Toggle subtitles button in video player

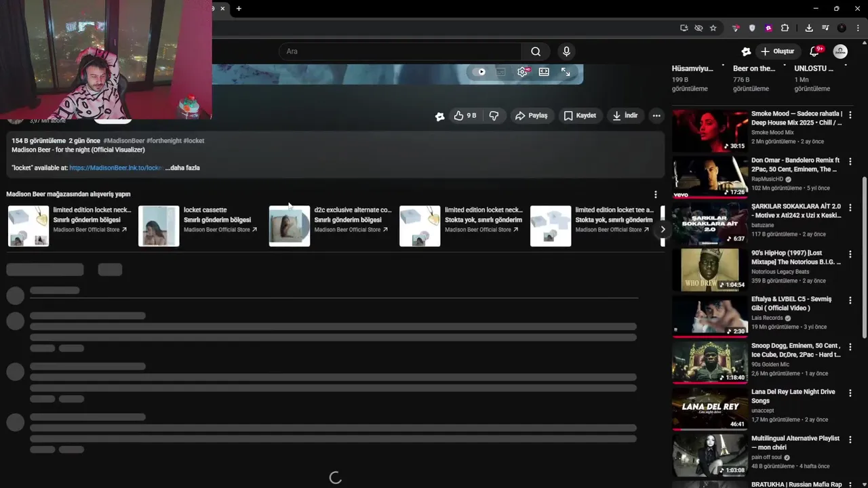tap(500, 72)
